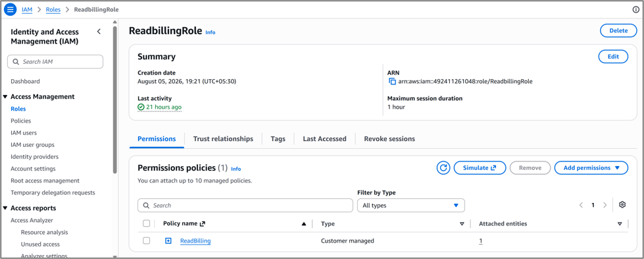The height and width of the screenshot is (259, 644).
Task: Click the info circle icon at top right
Action: (635, 10)
